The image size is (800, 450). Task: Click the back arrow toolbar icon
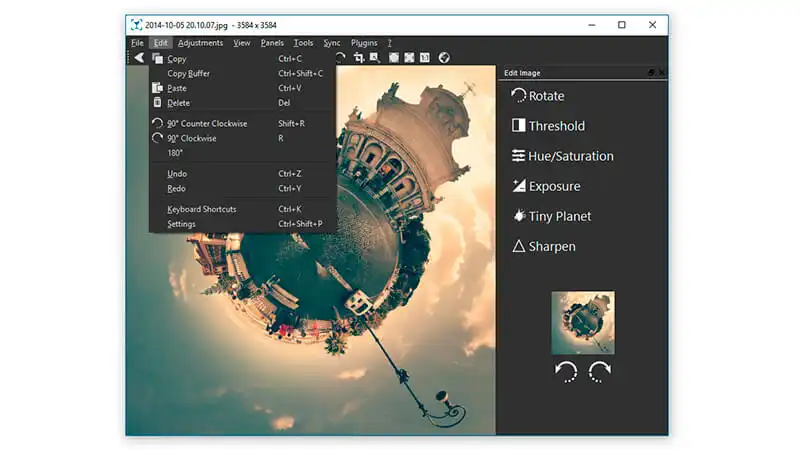(x=139, y=58)
